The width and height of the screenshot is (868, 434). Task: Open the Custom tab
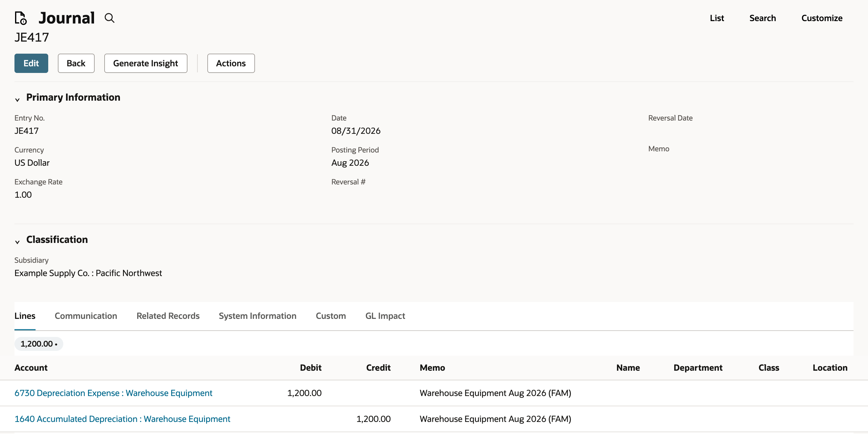point(331,316)
